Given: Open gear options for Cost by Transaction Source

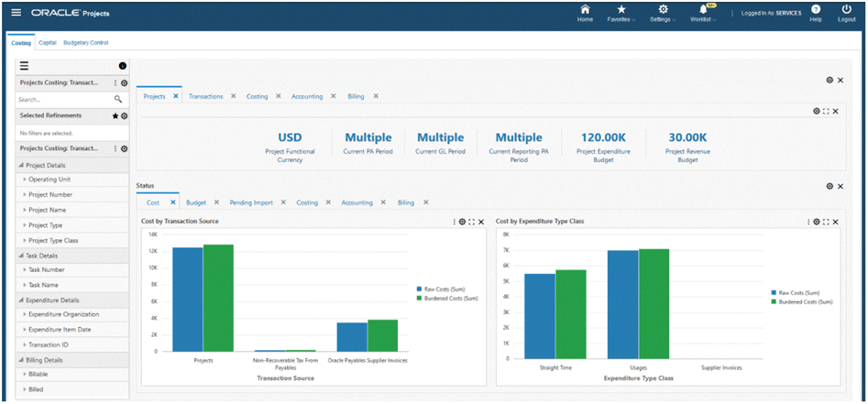Looking at the screenshot, I should click(462, 222).
